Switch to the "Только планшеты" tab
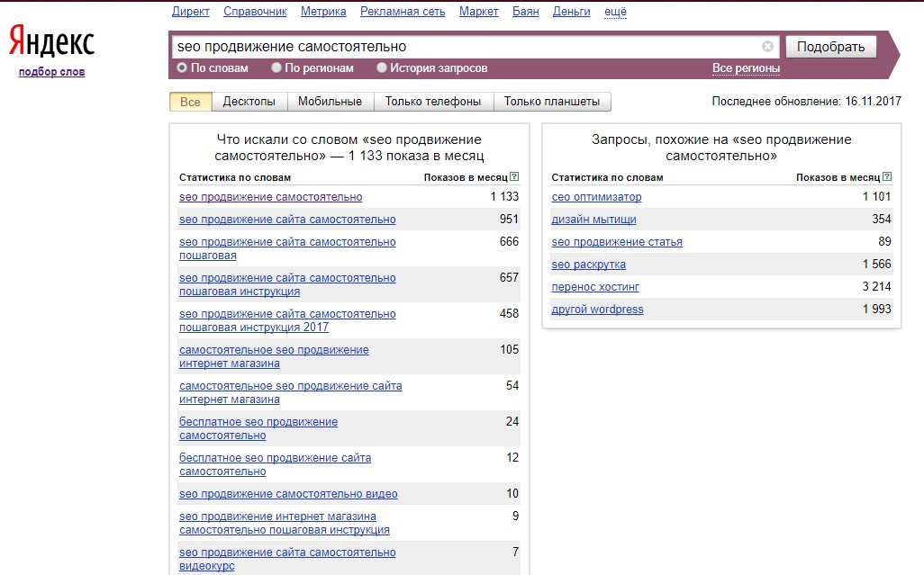Image resolution: width=924 pixels, height=575 pixels. click(x=550, y=101)
